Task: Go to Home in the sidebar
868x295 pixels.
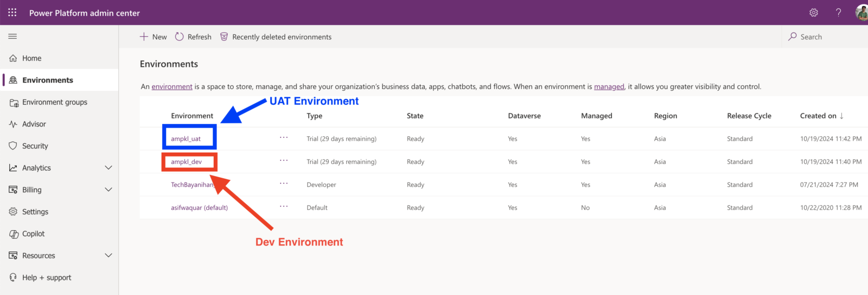Action: [31, 58]
